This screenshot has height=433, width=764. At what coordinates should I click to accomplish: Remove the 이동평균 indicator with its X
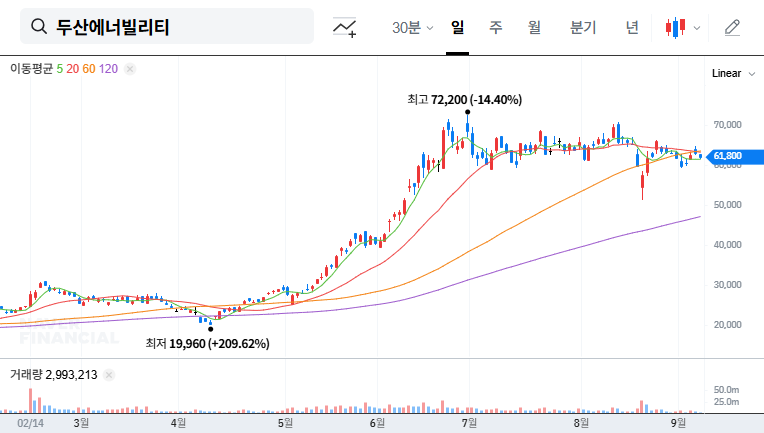(130, 69)
